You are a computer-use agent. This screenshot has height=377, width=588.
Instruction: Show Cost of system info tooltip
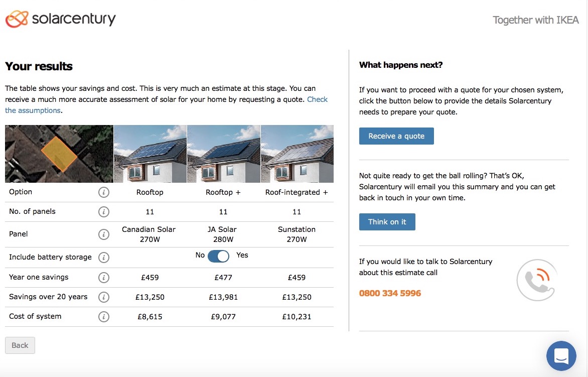click(104, 317)
